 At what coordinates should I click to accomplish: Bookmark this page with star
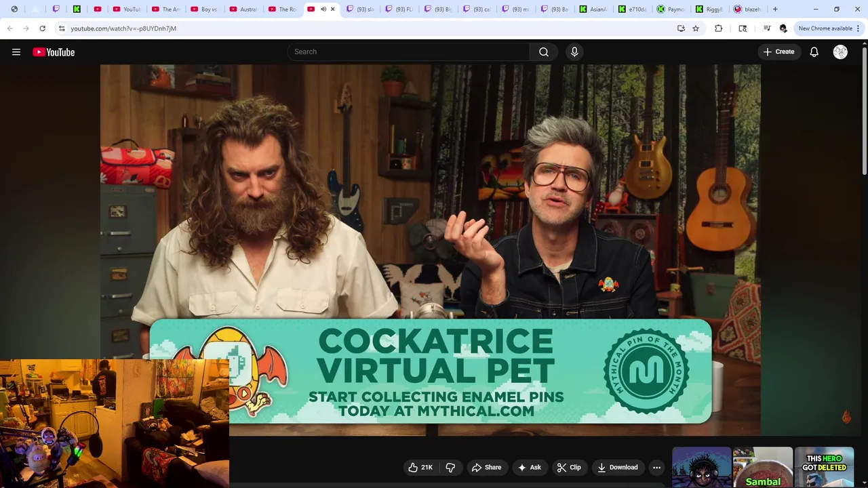696,28
